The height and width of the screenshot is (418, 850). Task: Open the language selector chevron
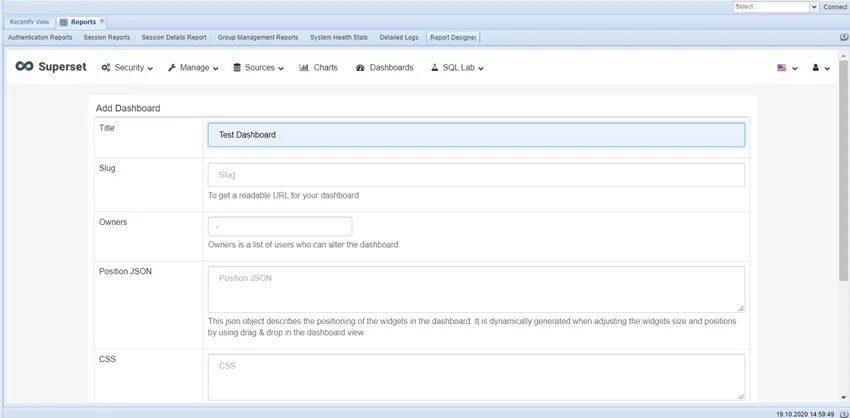pos(795,69)
